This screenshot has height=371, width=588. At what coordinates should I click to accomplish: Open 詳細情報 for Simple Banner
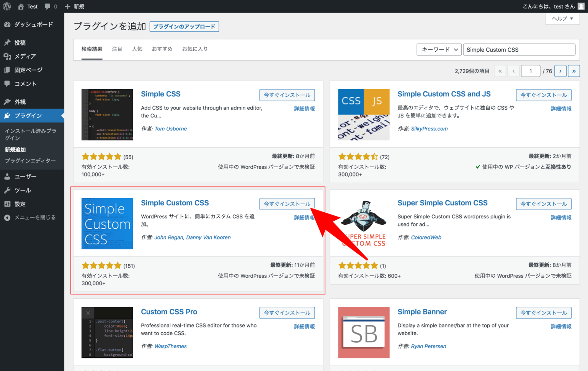561,326
